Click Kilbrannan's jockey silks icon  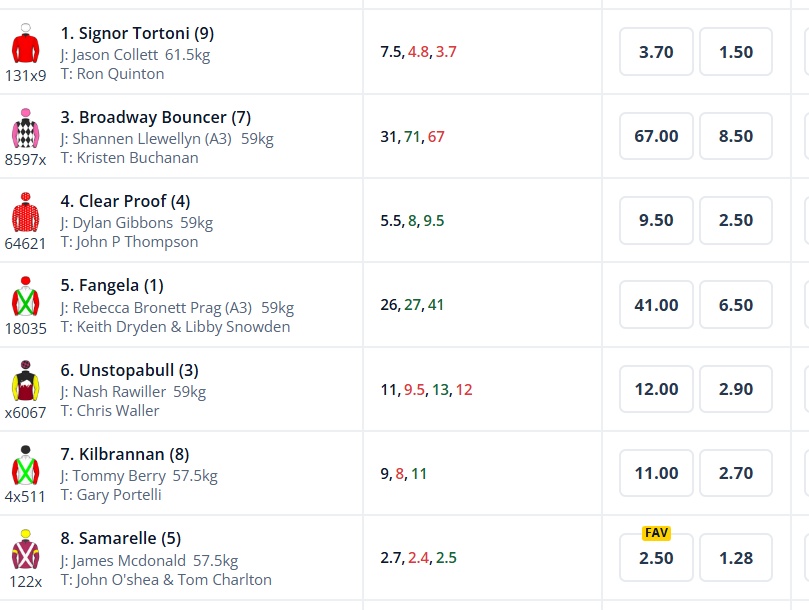point(25,466)
